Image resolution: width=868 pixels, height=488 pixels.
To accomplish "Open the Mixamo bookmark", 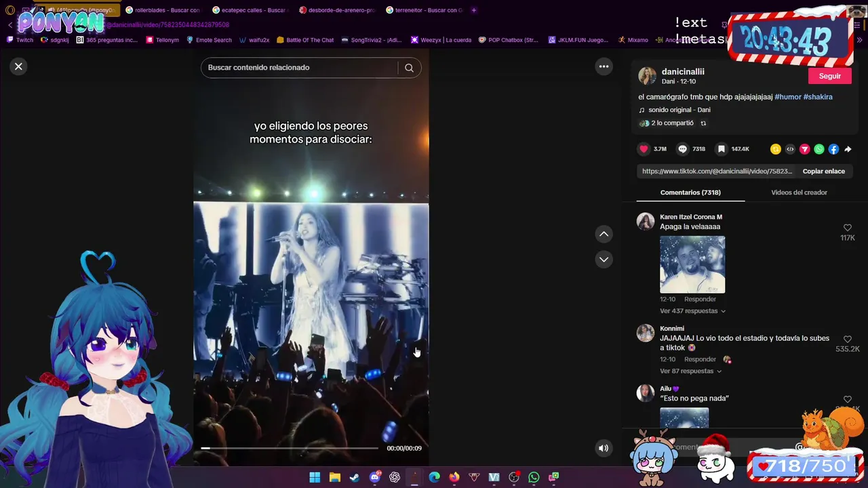I will tap(633, 40).
